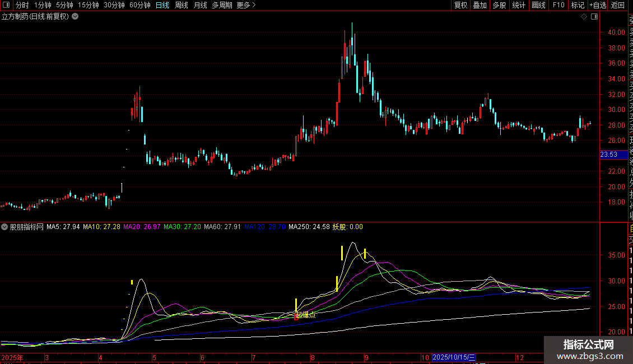Expand the 更多 periods menu
Image resolution: width=633 pixels, height=364 pixels.
(x=246, y=5)
